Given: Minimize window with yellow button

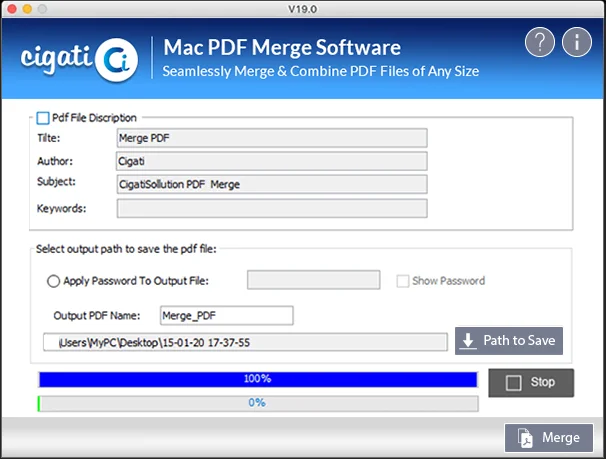Looking at the screenshot, I should click(27, 8).
